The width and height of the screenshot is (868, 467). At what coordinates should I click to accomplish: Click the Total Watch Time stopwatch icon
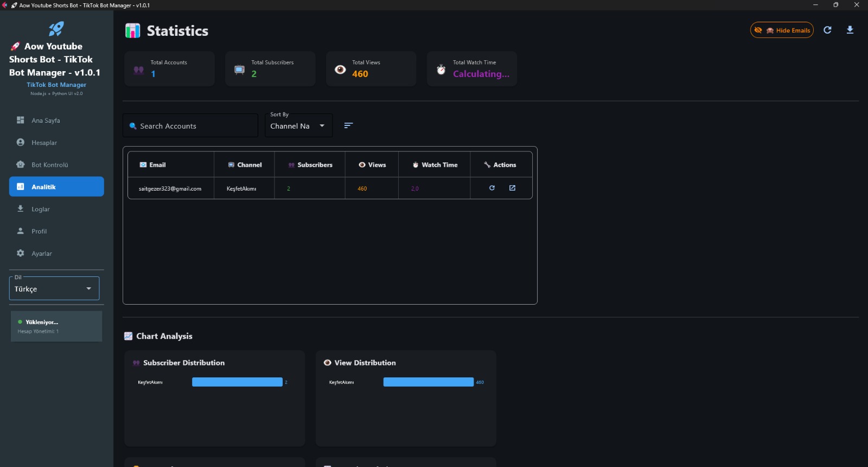(x=441, y=70)
